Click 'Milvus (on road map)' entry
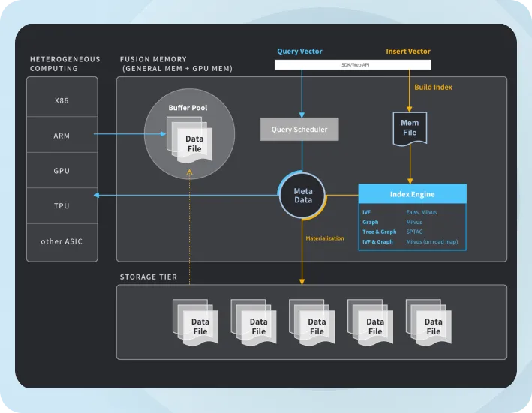 [x=432, y=241]
